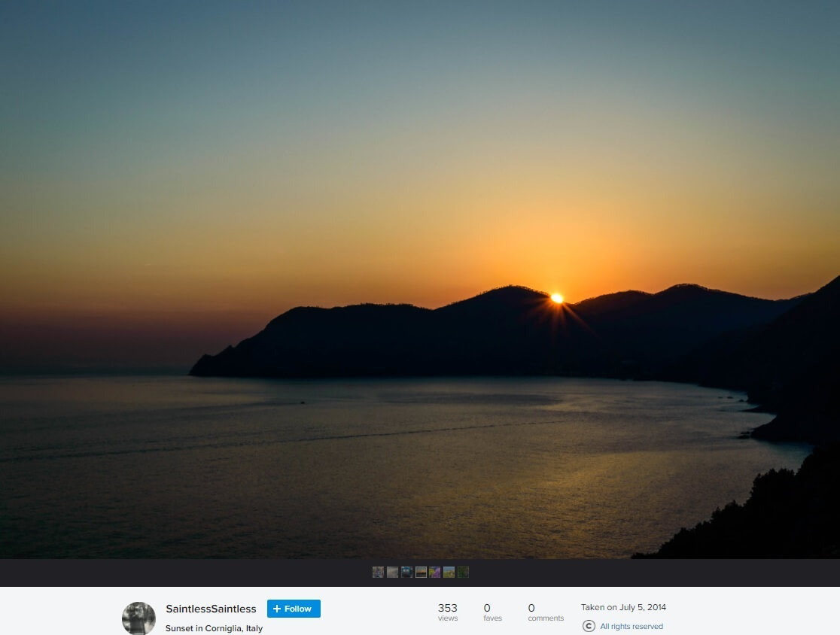The height and width of the screenshot is (635, 840).
Task: Click the Taken on July 5, 2014 date
Action: [x=623, y=607]
